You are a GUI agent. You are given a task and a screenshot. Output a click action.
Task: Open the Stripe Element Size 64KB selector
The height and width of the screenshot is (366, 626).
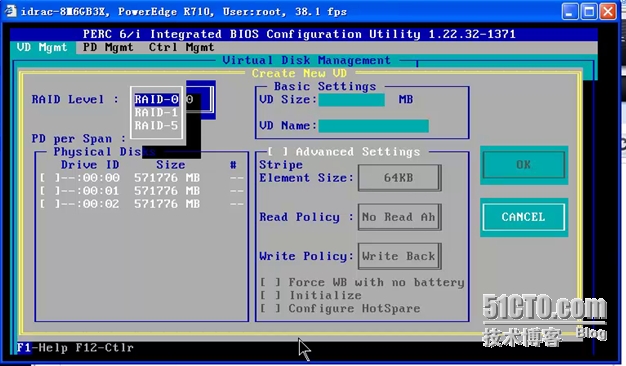pos(400,178)
